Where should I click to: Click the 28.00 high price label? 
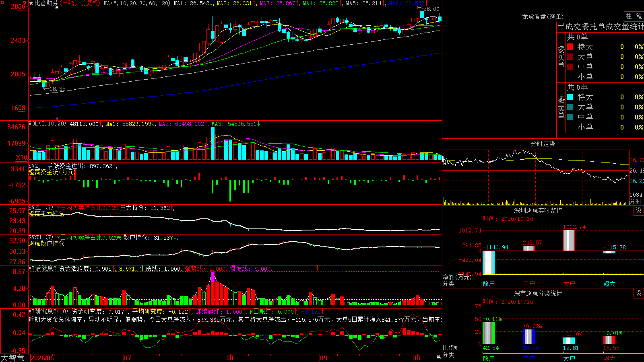click(431, 9)
